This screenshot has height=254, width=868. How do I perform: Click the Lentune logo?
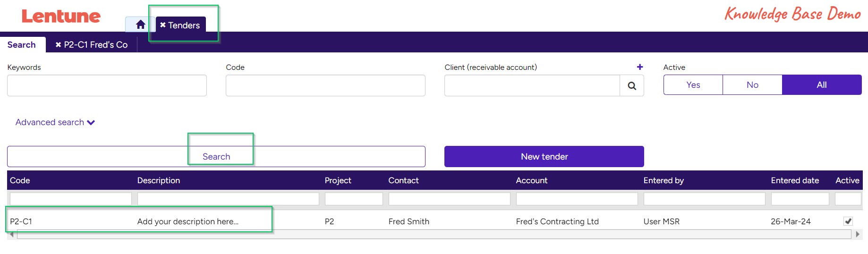pos(61,16)
